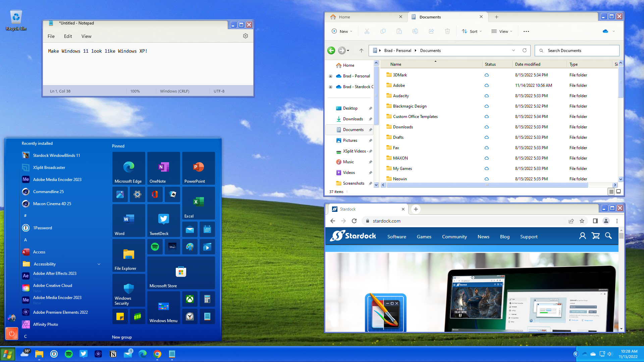Open Documents tab in File Explorer

(x=445, y=17)
